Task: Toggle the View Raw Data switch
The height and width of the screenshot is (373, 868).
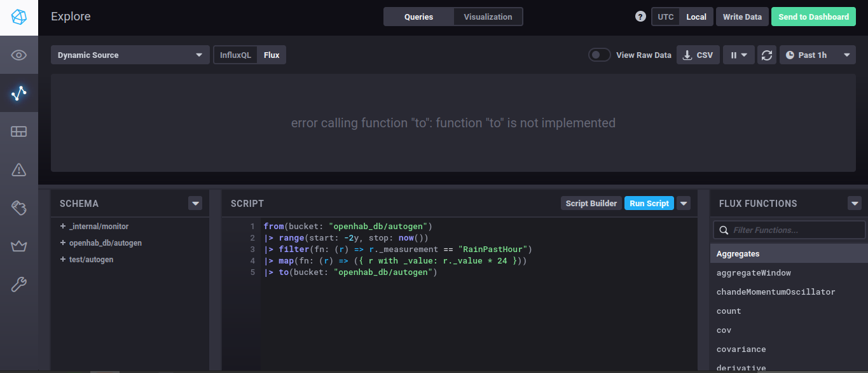Action: coord(599,55)
